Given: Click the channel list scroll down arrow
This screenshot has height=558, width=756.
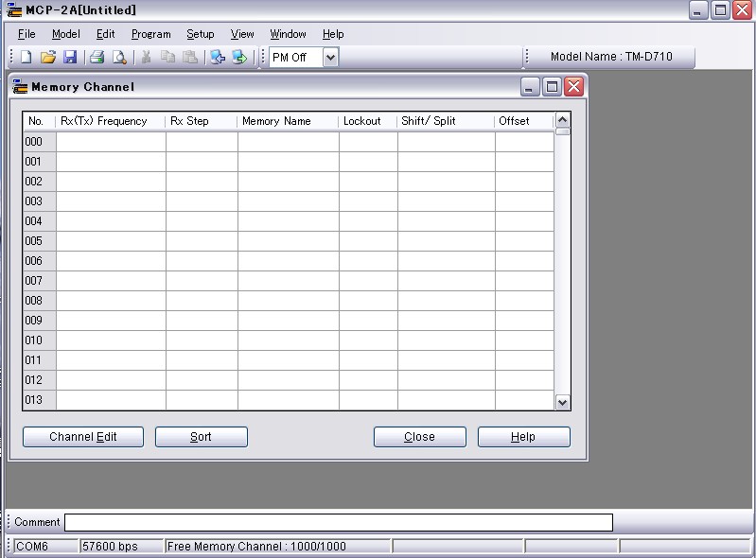Looking at the screenshot, I should 563,402.
